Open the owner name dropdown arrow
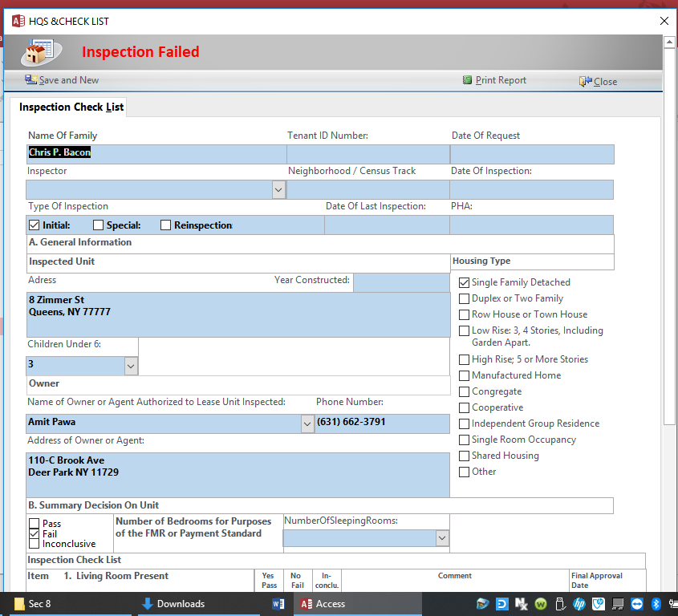This screenshot has width=678, height=616. (x=307, y=423)
